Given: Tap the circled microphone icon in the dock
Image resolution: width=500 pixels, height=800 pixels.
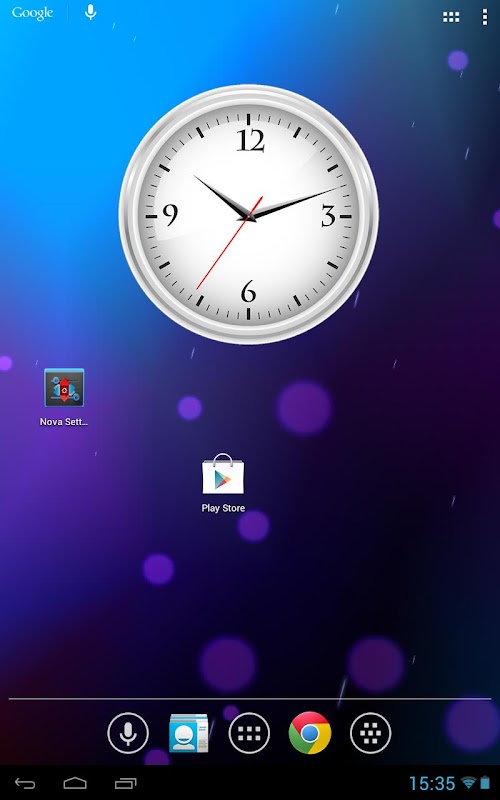Looking at the screenshot, I should (x=128, y=733).
